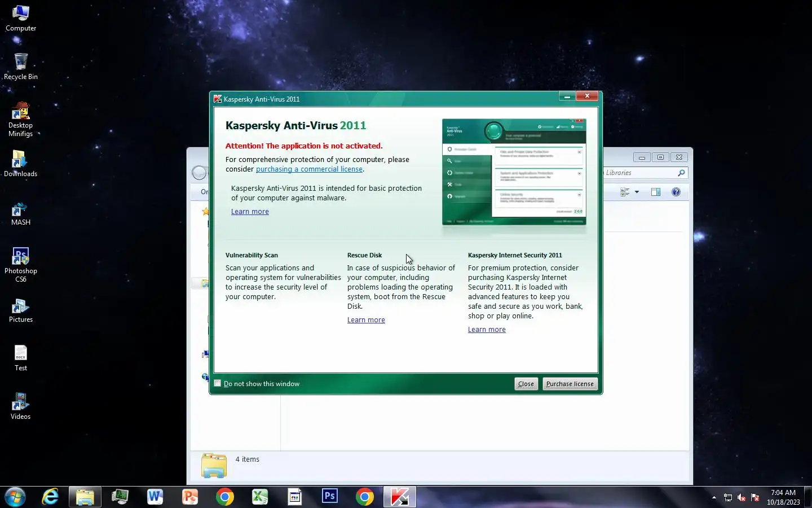Select the Test document desktop icon

click(21, 358)
